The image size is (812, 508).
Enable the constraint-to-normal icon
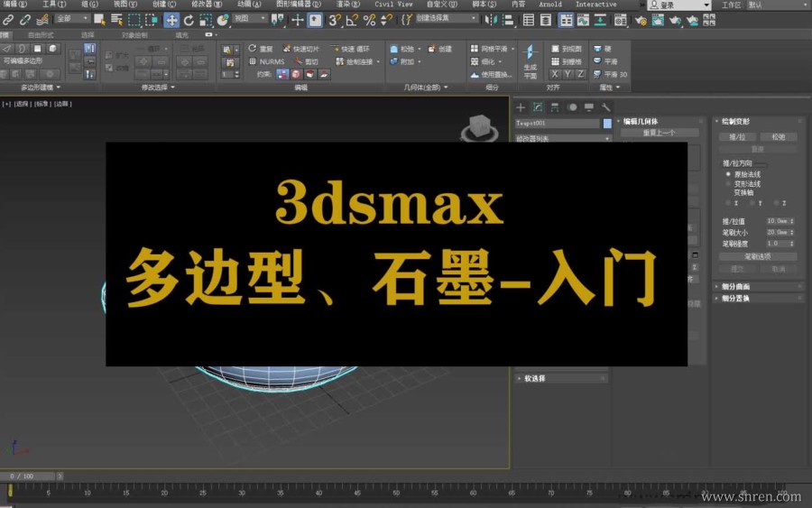[x=324, y=74]
